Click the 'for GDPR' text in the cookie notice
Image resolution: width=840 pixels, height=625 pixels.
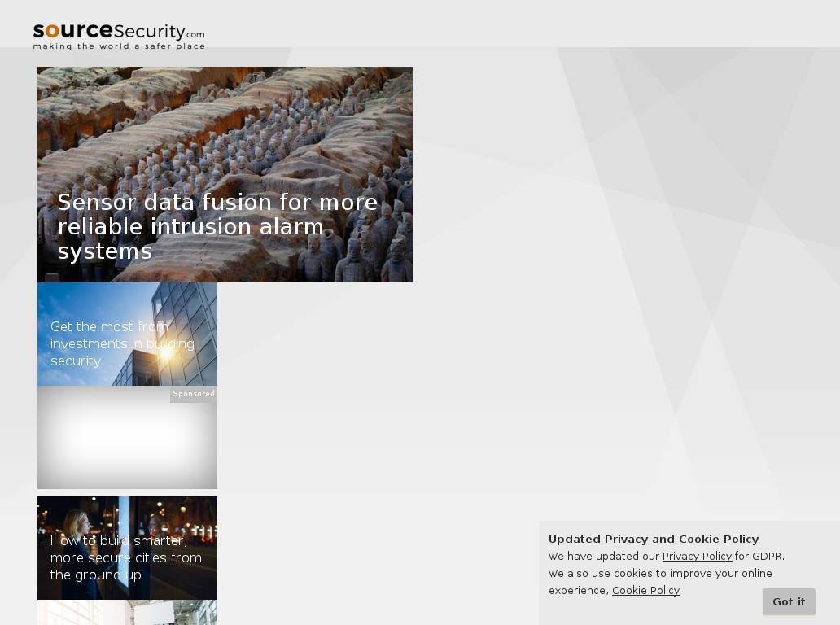point(759,557)
